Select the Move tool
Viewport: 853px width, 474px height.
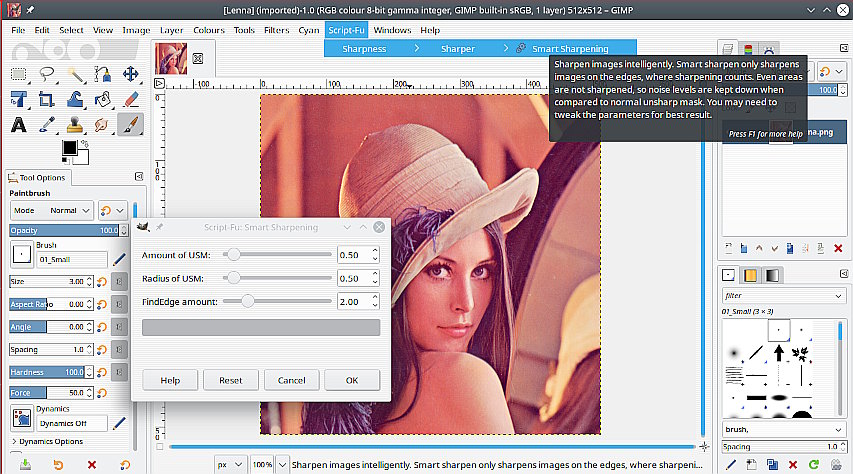click(130, 74)
